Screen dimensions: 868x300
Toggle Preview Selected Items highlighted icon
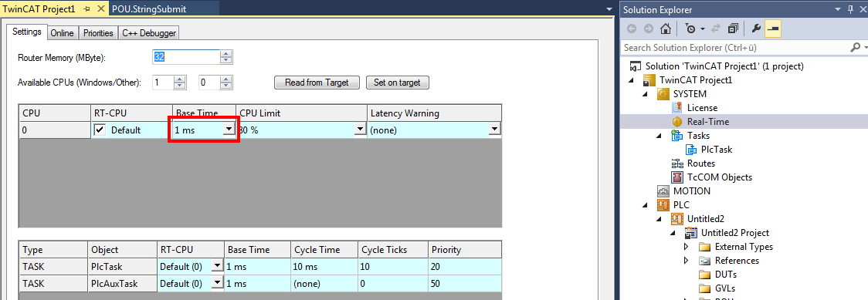click(773, 29)
